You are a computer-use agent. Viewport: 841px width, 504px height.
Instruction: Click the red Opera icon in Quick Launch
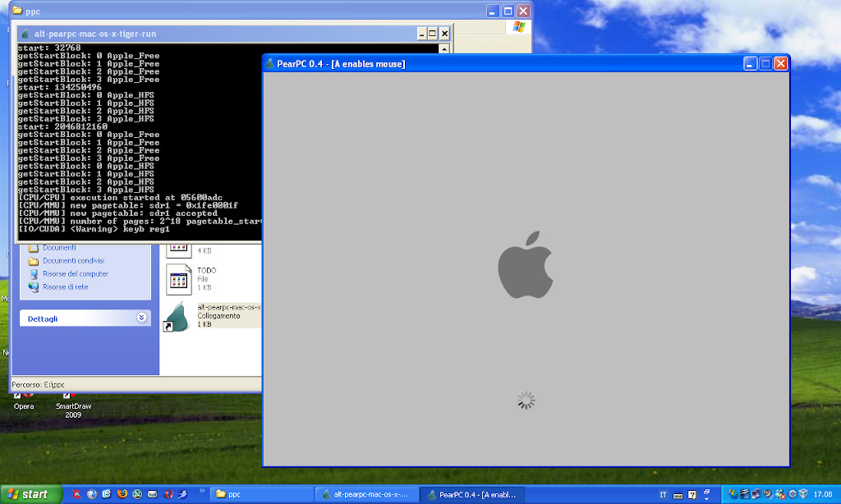pyautogui.click(x=168, y=494)
